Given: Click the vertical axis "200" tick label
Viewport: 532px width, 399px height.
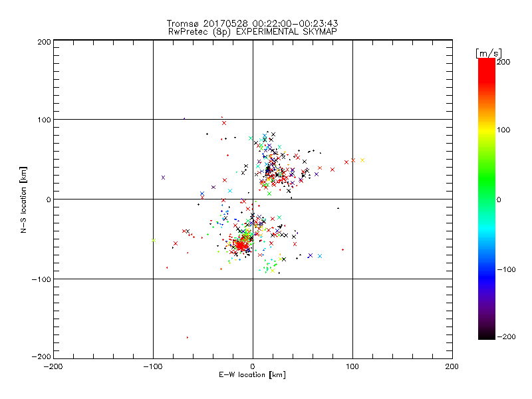Looking at the screenshot, I should (x=44, y=42).
